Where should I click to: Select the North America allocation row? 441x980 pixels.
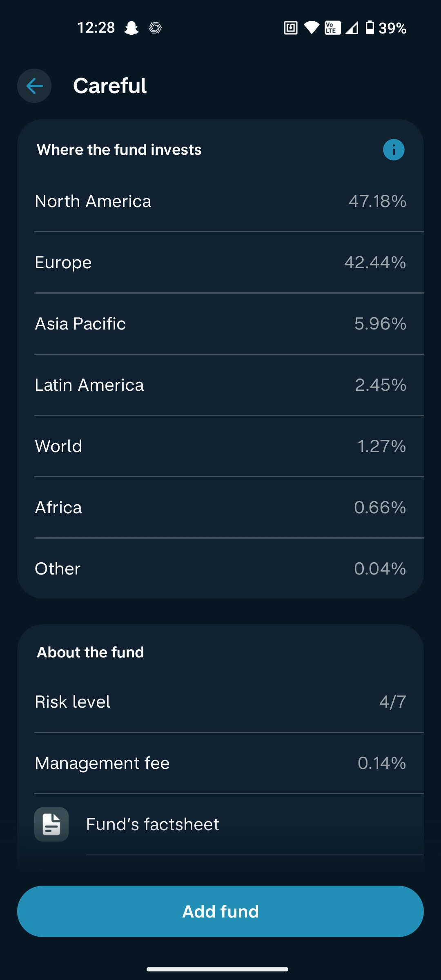(x=220, y=201)
